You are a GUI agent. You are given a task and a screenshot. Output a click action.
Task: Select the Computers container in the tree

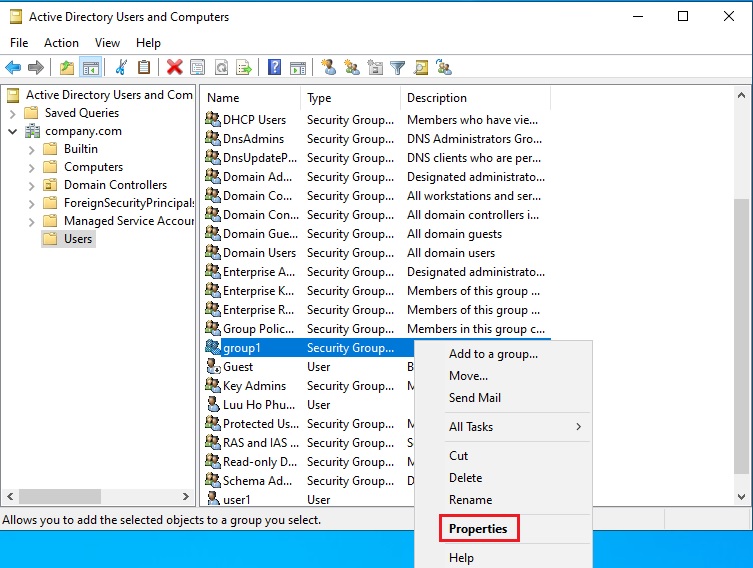tap(93, 167)
